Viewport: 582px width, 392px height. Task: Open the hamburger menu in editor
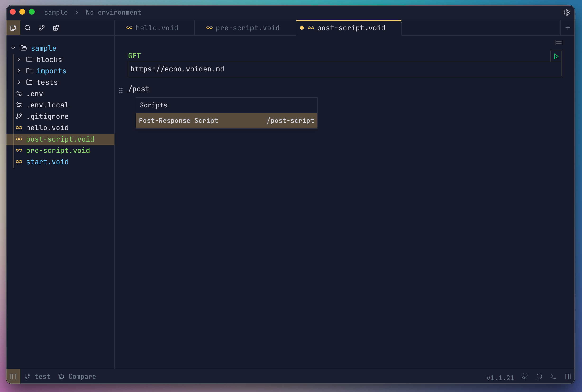point(559,43)
